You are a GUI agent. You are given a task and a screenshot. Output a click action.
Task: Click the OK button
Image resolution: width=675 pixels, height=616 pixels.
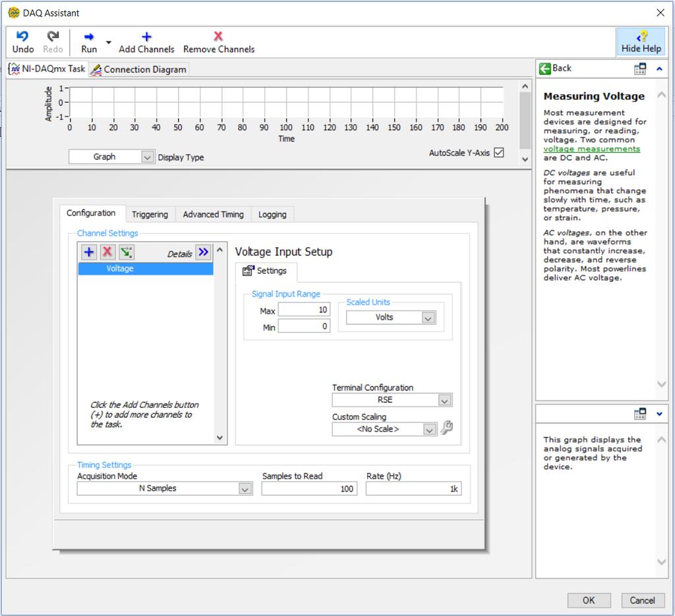tap(589, 600)
